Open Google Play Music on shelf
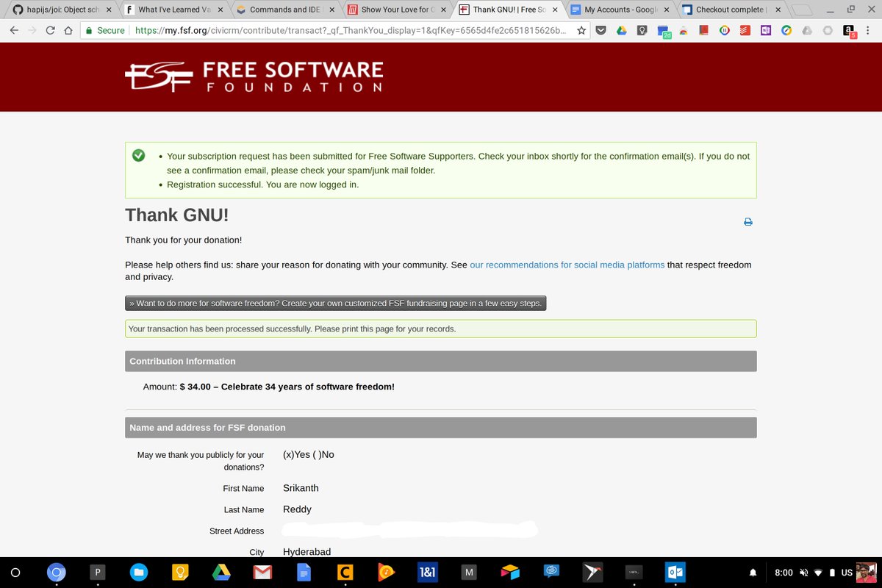The height and width of the screenshot is (588, 882). (x=386, y=573)
